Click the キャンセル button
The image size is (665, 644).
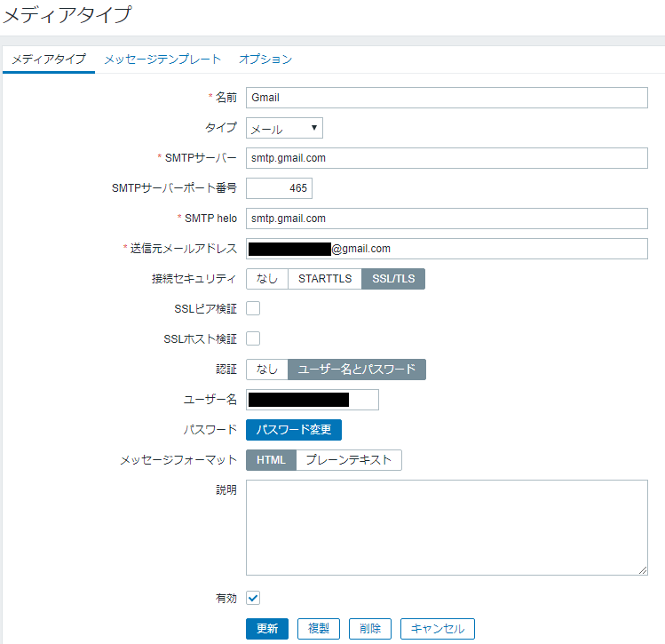pos(438,629)
